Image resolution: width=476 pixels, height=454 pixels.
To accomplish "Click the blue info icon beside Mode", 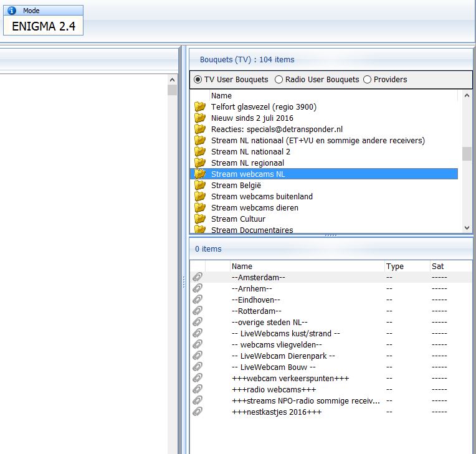I will pyautogui.click(x=11, y=10).
